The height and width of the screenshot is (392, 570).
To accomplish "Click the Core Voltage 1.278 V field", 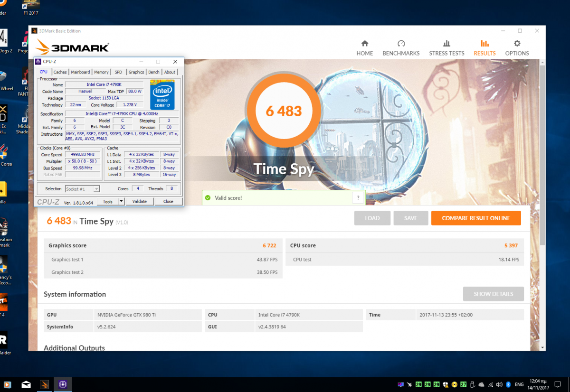I will coord(129,105).
